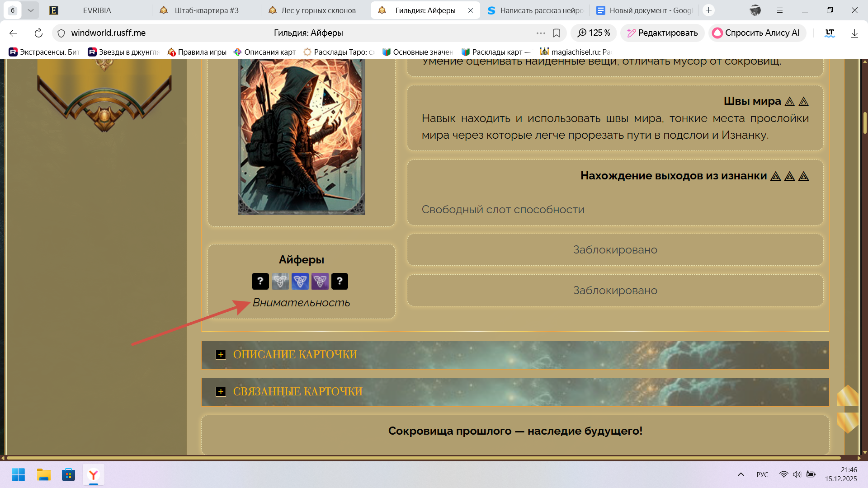Switch to the Лес у горных склонов tab

click(x=318, y=10)
